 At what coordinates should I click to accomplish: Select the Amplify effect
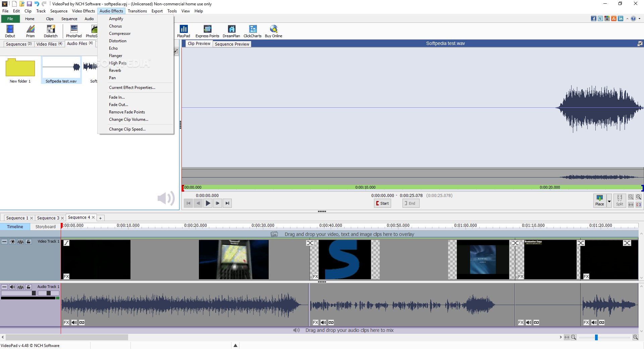(116, 19)
